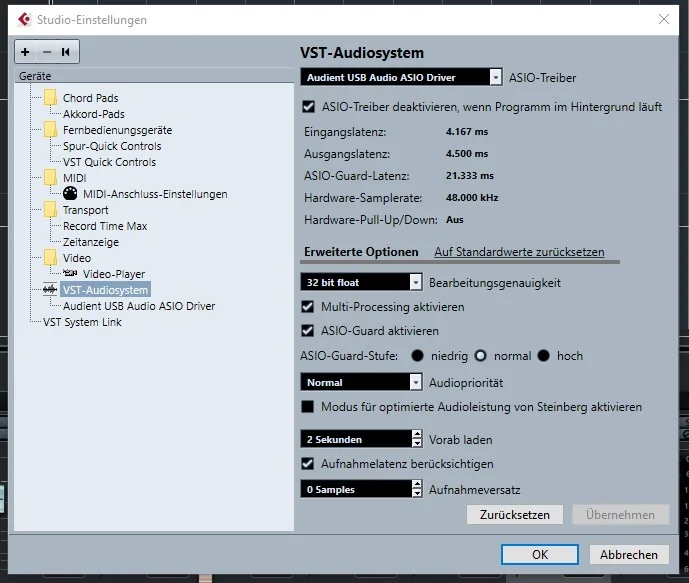Open Record Time Max settings
The height and width of the screenshot is (583, 689).
pos(105,226)
